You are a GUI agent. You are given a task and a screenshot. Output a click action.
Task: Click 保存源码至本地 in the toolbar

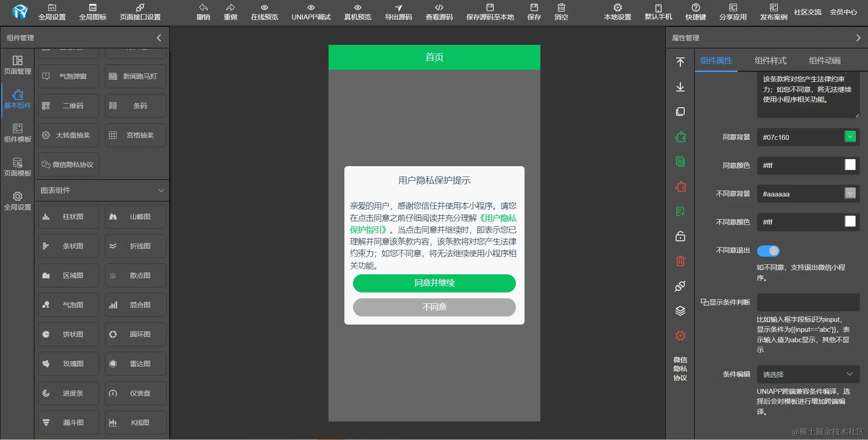point(490,12)
